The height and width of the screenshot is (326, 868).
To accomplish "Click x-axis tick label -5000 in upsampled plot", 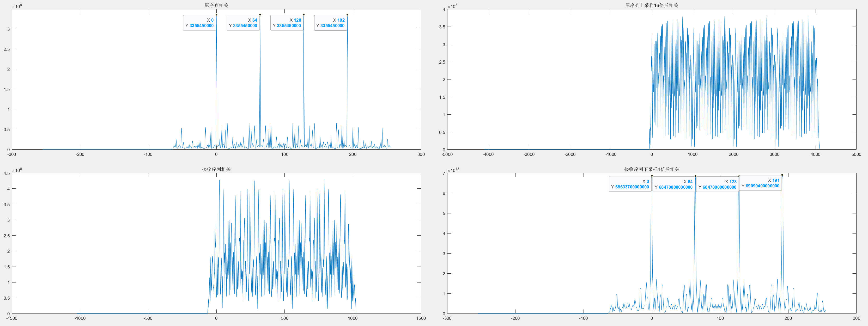I will 447,155.
